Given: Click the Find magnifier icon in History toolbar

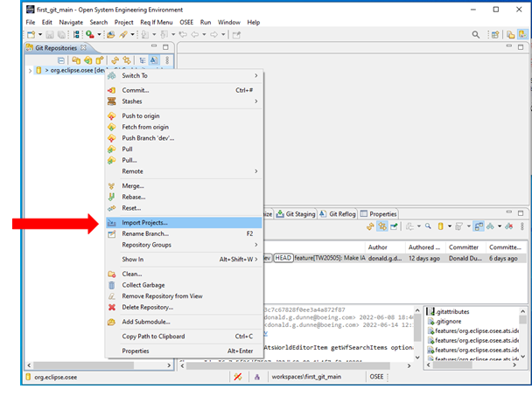Looking at the screenshot, I should click(x=428, y=226).
